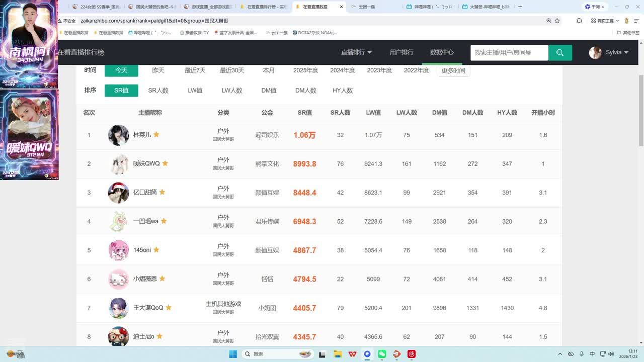The height and width of the screenshot is (362, 644).
Task: Open 暖妹QWQ streamer name link
Action: [x=146, y=164]
